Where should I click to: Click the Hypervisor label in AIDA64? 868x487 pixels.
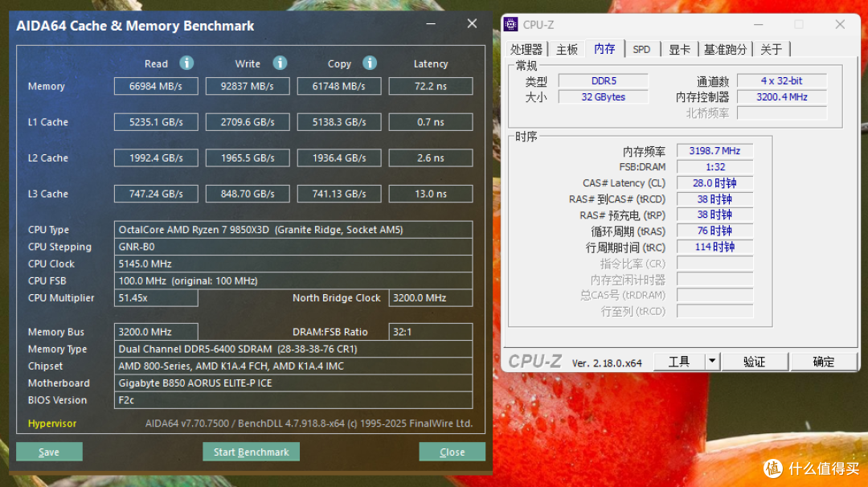coord(52,424)
